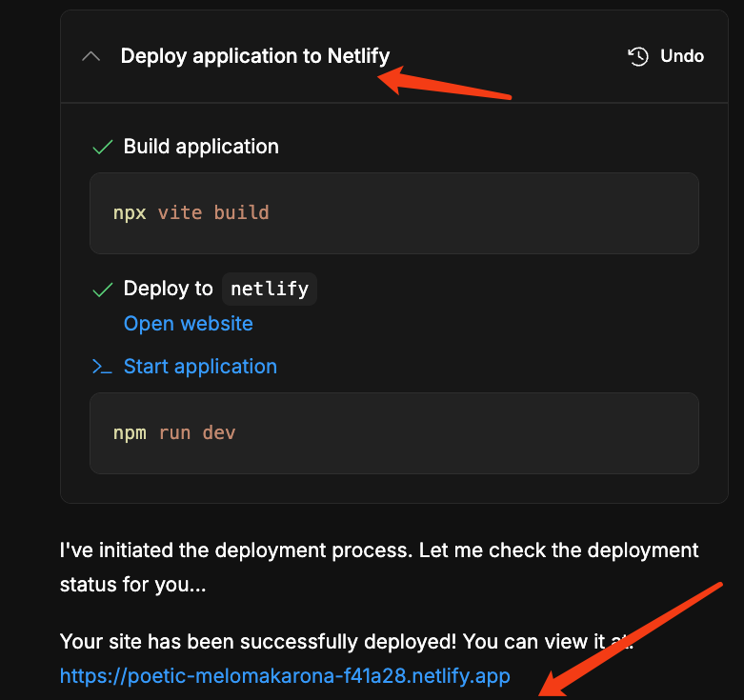Click the terminal prompt icon beside Start application
Screen dimensions: 744x700
tap(102, 367)
